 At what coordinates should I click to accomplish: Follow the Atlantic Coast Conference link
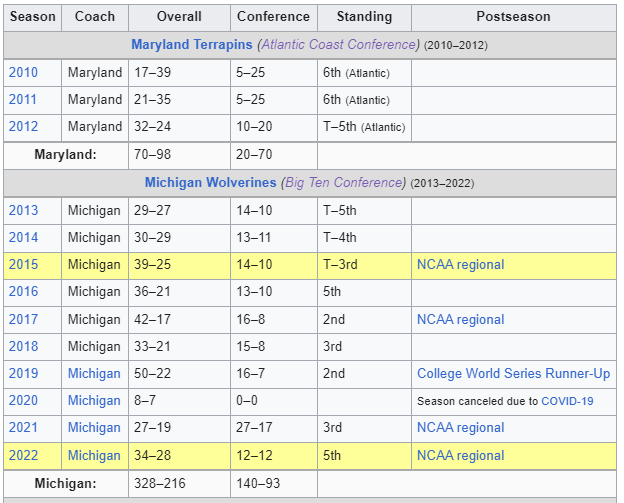click(x=338, y=45)
